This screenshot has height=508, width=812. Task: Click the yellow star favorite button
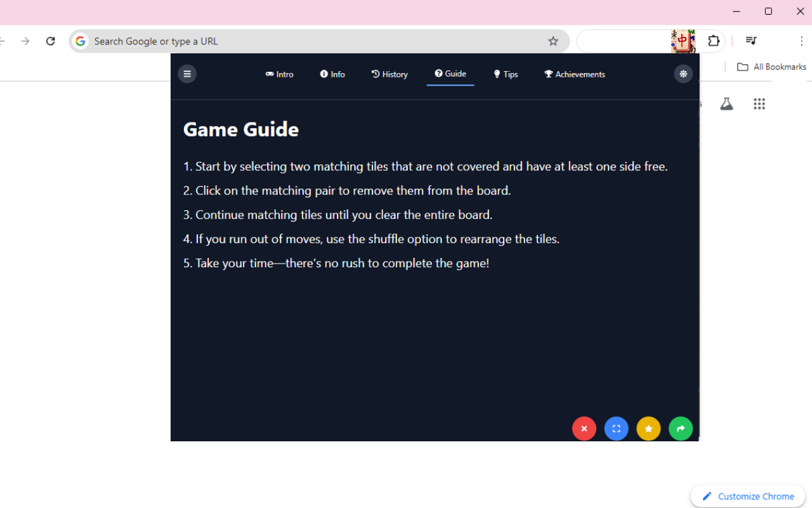coord(648,429)
